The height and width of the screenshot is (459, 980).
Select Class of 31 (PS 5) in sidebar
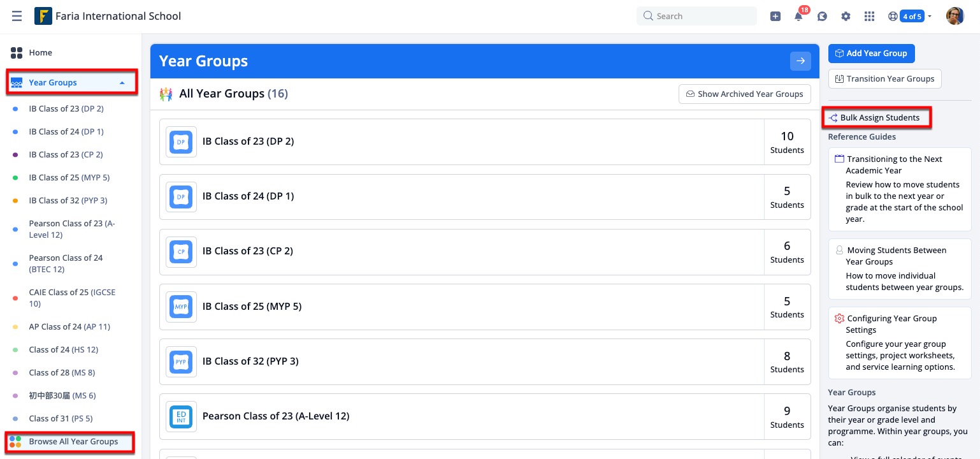61,418
